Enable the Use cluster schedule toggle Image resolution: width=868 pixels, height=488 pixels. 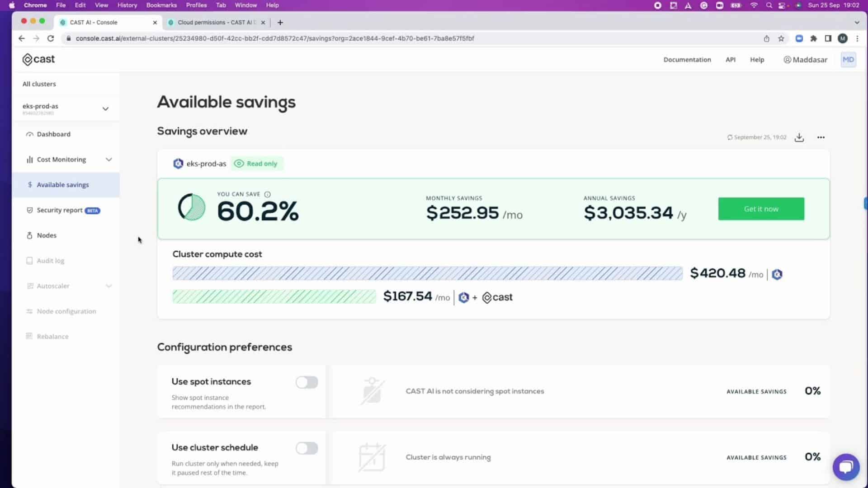coord(307,448)
